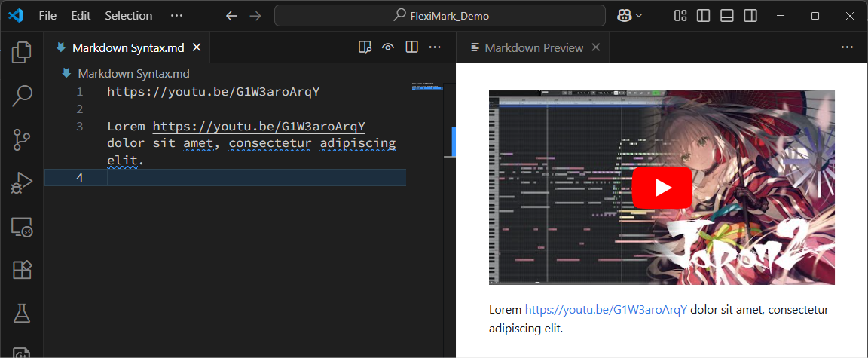Image resolution: width=868 pixels, height=358 pixels.
Task: Open the Extensions view
Action: [x=22, y=270]
